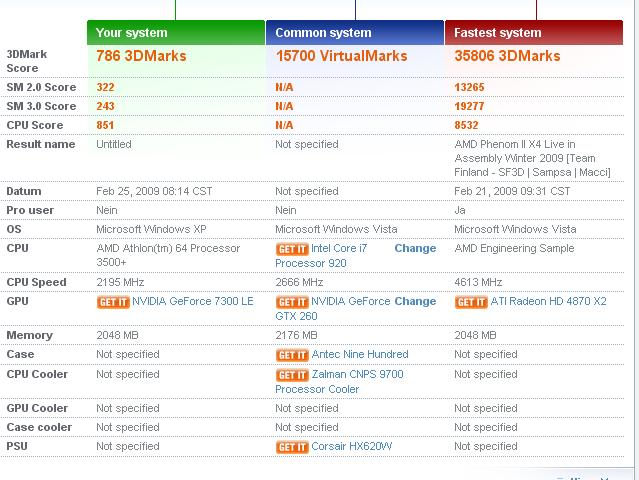Open the NVIDIA GeForce 7300 LE link
Image resolution: width=639 pixels, height=480 pixels.
(x=193, y=301)
